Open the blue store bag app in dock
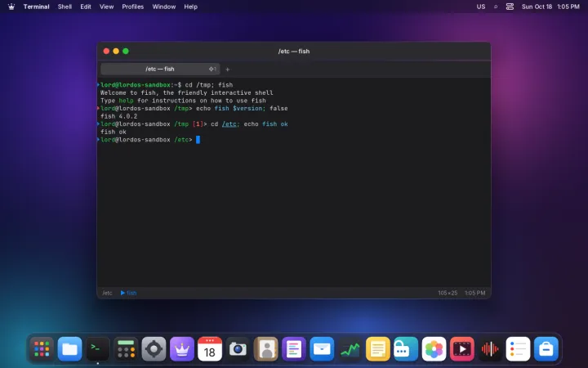Screen dimensions: 588x368 (546, 349)
